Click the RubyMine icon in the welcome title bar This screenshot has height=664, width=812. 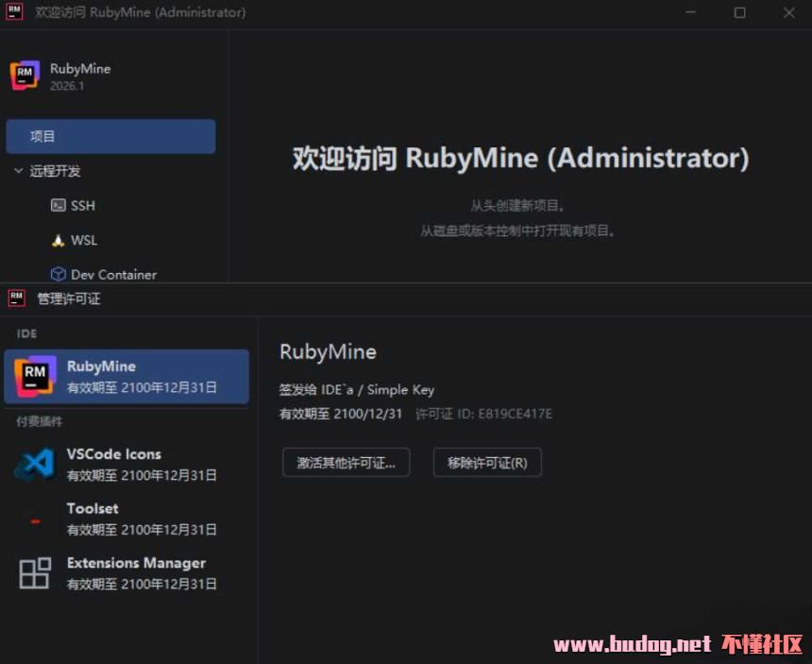coord(14,12)
